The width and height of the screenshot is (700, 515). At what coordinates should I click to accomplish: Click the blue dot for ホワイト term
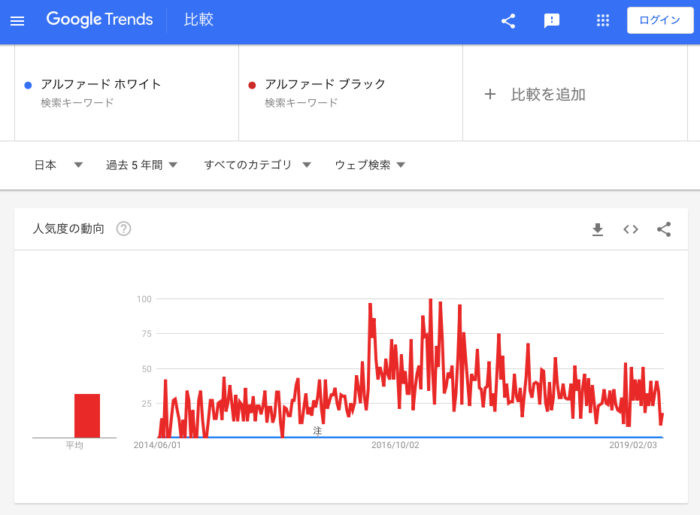(x=28, y=85)
